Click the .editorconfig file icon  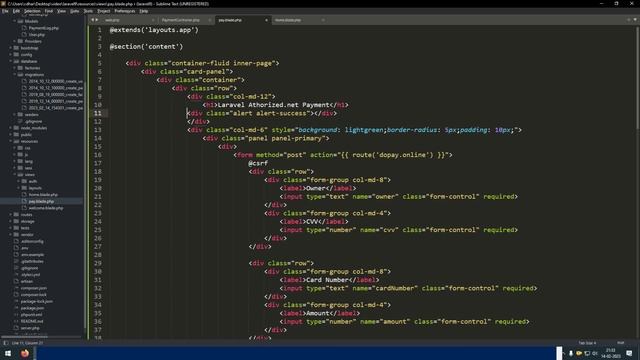16,241
